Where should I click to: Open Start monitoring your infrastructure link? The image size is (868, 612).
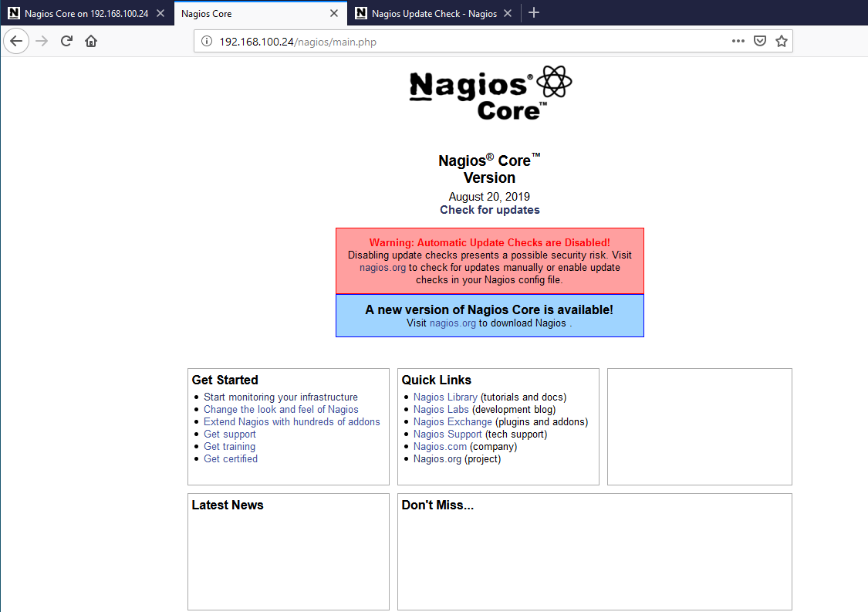pos(280,397)
